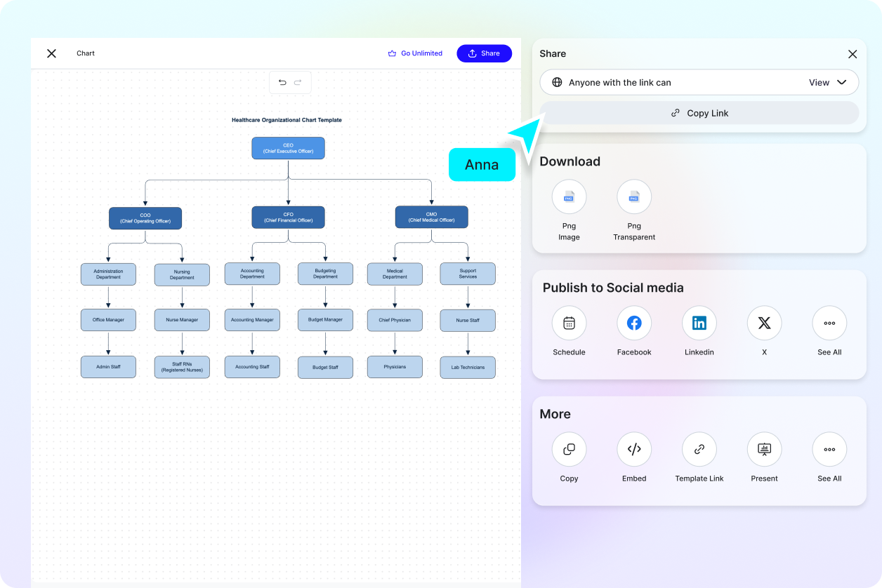The width and height of the screenshot is (882, 588).
Task: Click See All social media options
Action: click(829, 323)
